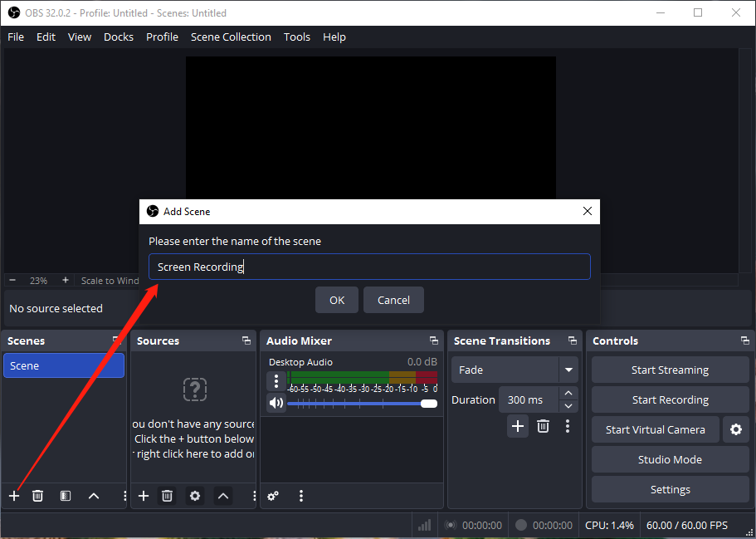
Task: Open advanced audio properties gear icon
Action: [272, 495]
